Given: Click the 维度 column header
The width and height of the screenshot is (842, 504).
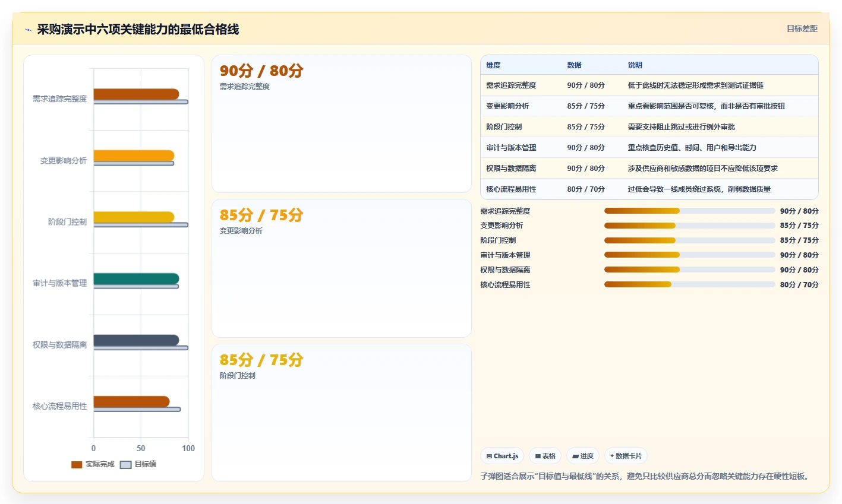Looking at the screenshot, I should (493, 65).
